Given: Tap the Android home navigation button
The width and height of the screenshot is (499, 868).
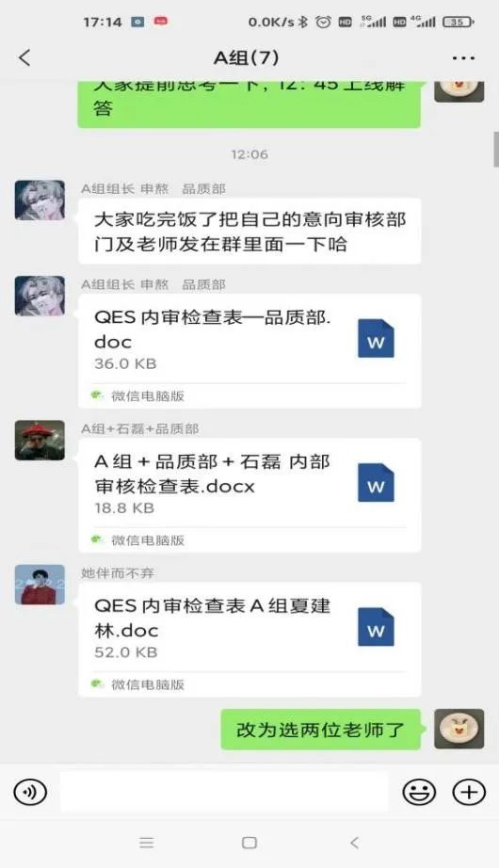Looking at the screenshot, I should tap(249, 843).
